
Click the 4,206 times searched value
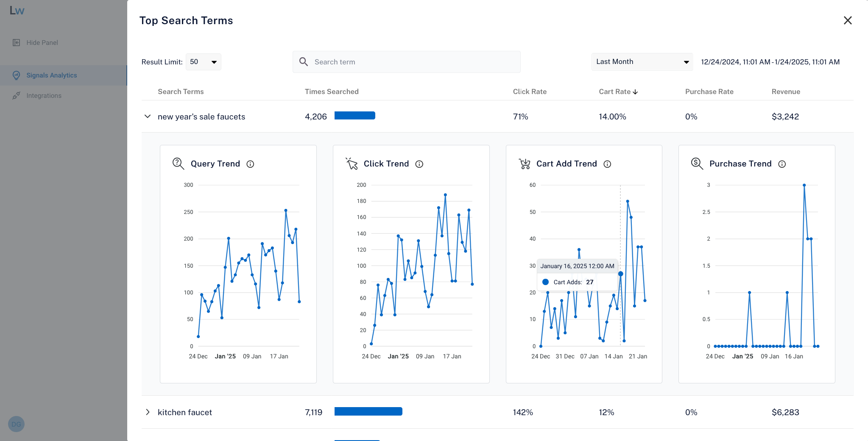(316, 116)
